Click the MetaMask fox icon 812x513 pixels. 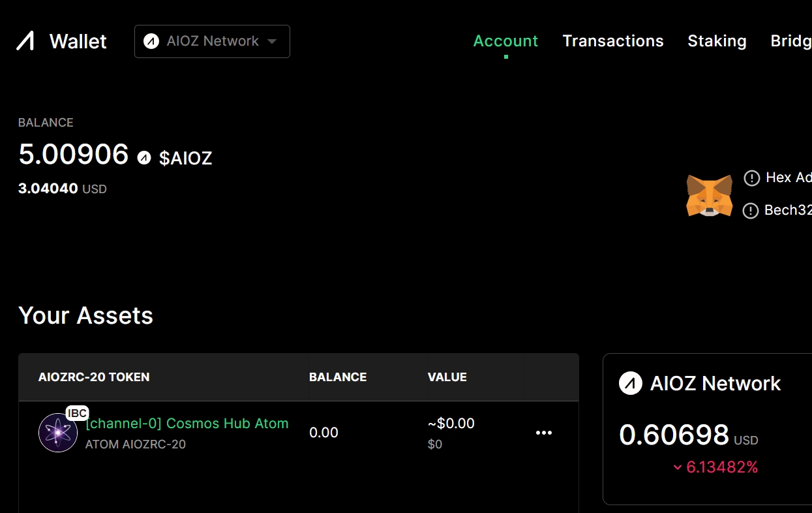[x=709, y=195]
